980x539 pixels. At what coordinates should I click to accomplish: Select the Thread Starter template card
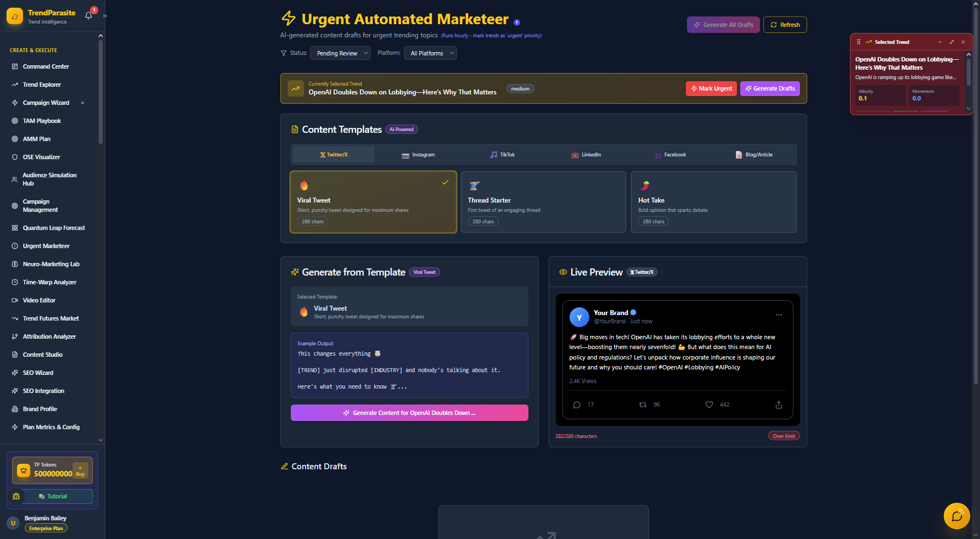tap(543, 202)
